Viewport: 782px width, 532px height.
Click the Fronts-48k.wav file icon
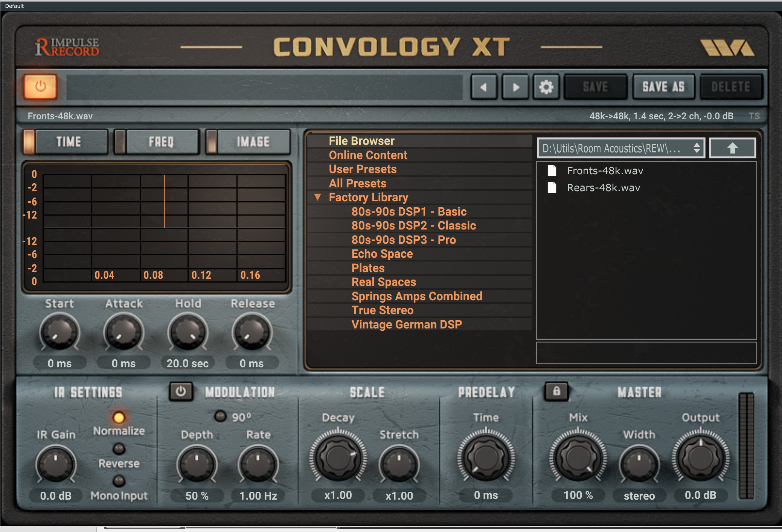click(552, 170)
